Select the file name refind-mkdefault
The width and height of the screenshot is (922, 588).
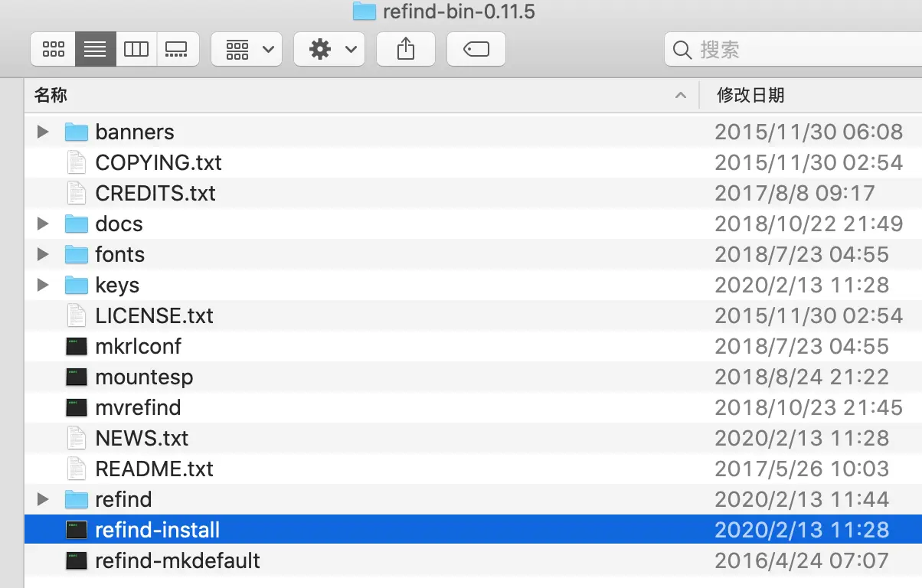178,560
